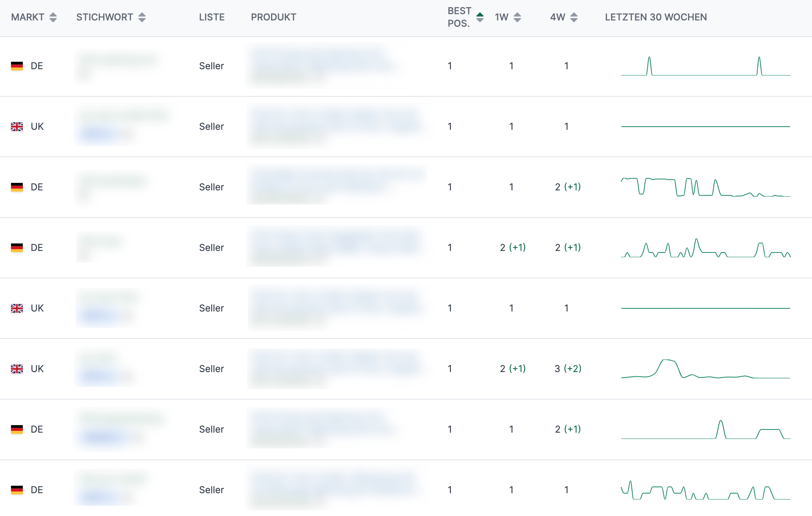
Task: Click jagged sparkline in the last row
Action: (705, 491)
